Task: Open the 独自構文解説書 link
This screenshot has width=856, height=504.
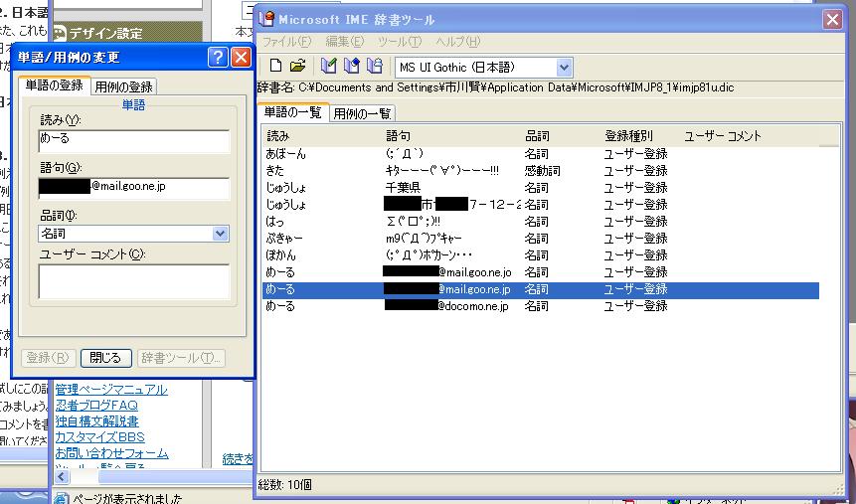Action: 97,421
